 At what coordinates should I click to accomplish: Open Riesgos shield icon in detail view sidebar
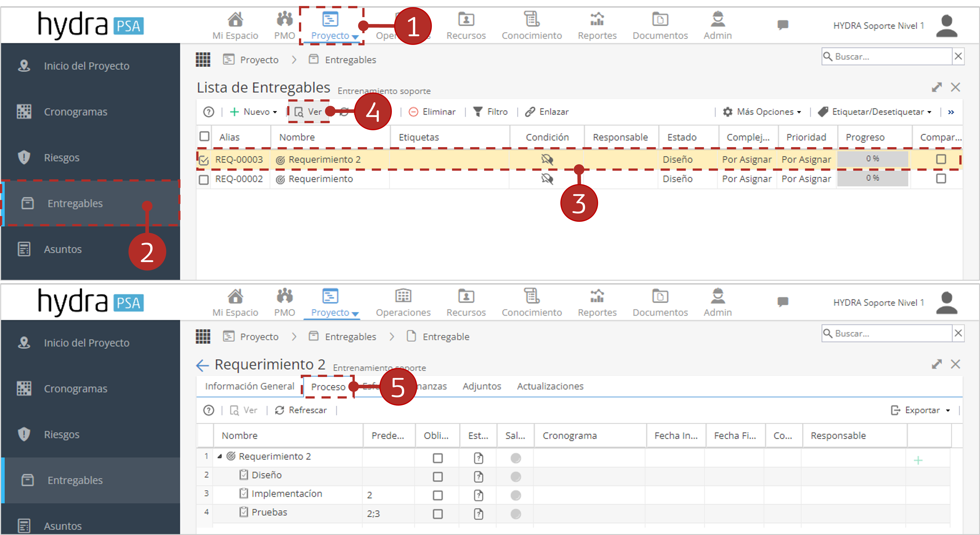[24, 434]
